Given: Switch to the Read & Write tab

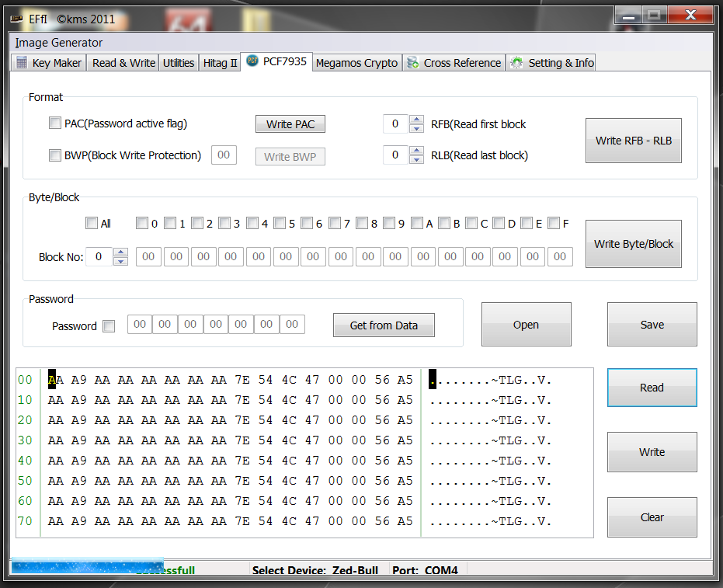Looking at the screenshot, I should pos(123,63).
